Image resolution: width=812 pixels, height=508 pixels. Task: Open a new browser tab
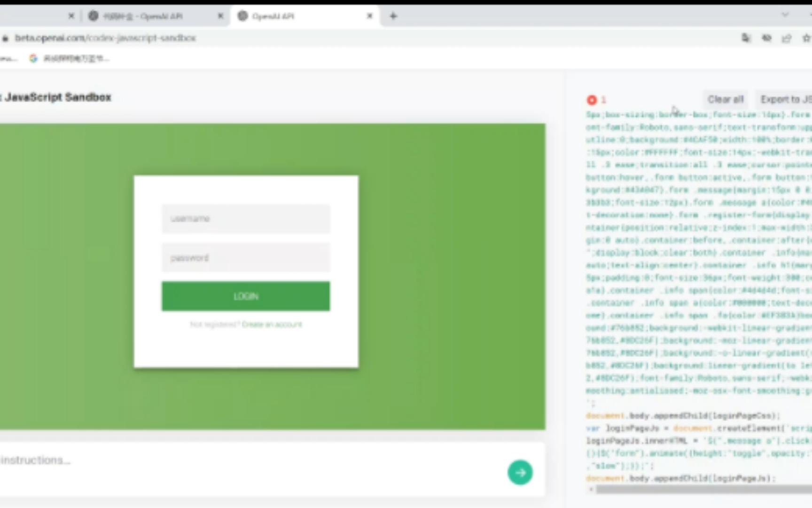click(393, 16)
